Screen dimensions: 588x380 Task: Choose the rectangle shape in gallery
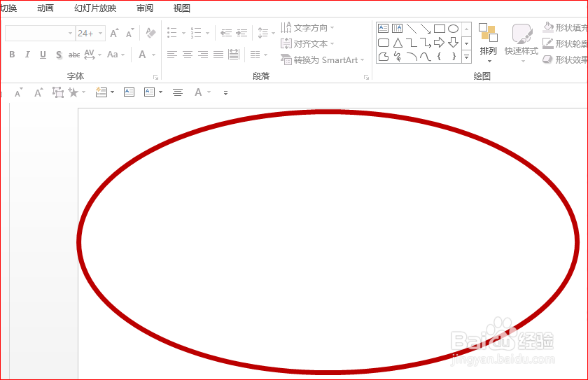(439, 29)
